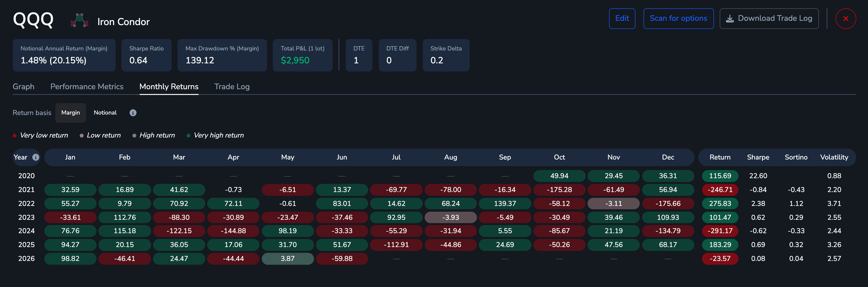Click the Strike Delta 0.2 card
Screen dimensions: 868x287
[446, 55]
